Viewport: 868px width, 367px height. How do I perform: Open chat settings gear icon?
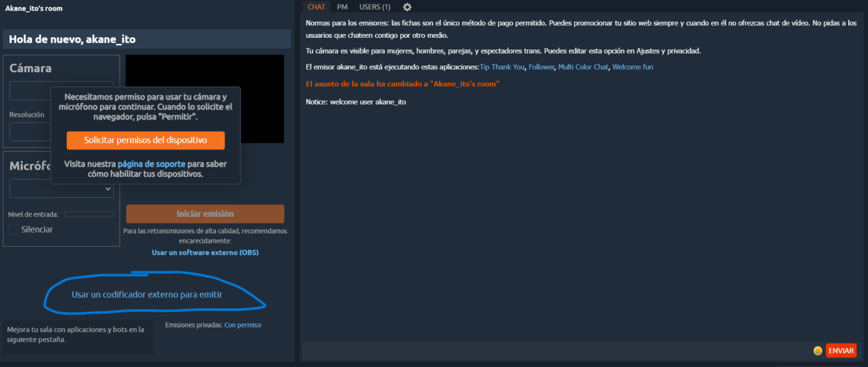[x=407, y=7]
